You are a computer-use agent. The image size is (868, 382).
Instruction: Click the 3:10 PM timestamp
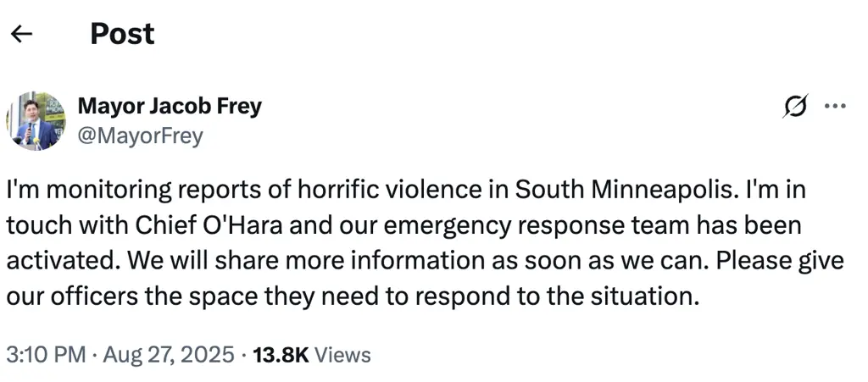point(46,354)
